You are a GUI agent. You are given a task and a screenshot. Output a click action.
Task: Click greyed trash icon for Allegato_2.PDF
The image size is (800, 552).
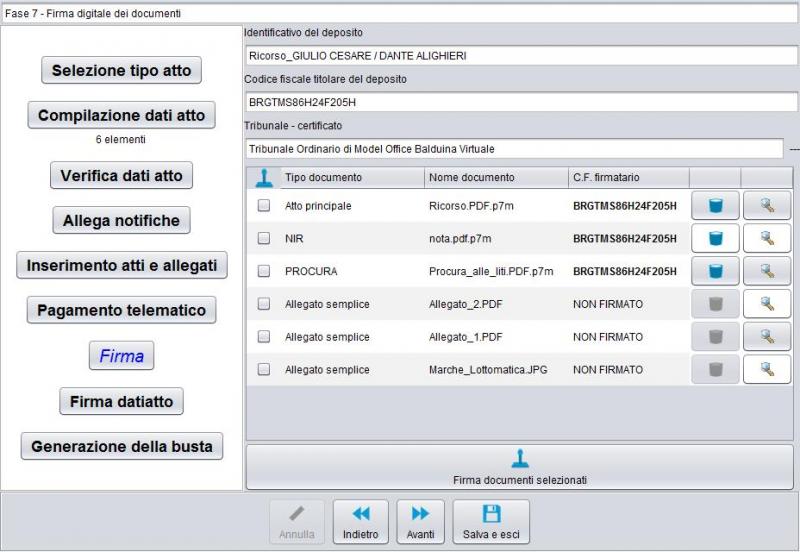coord(715,304)
